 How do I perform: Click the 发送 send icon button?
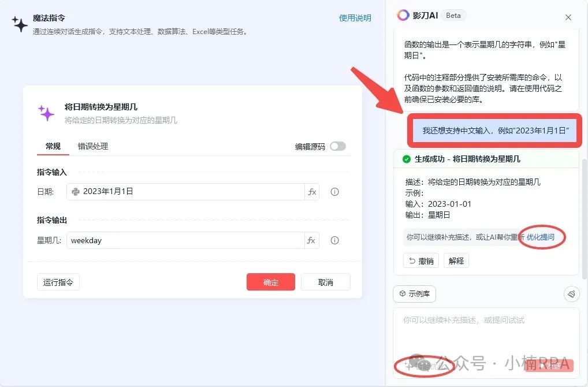point(549,365)
